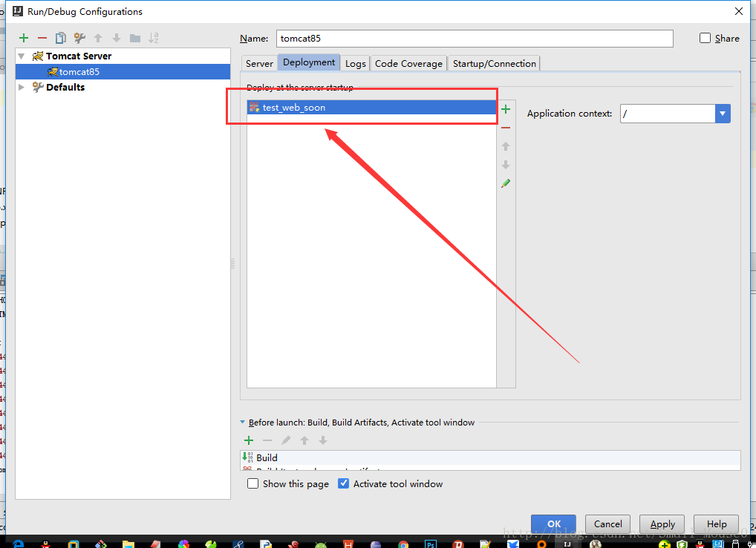Open IntelliJ IDEA from the taskbar

(x=567, y=544)
